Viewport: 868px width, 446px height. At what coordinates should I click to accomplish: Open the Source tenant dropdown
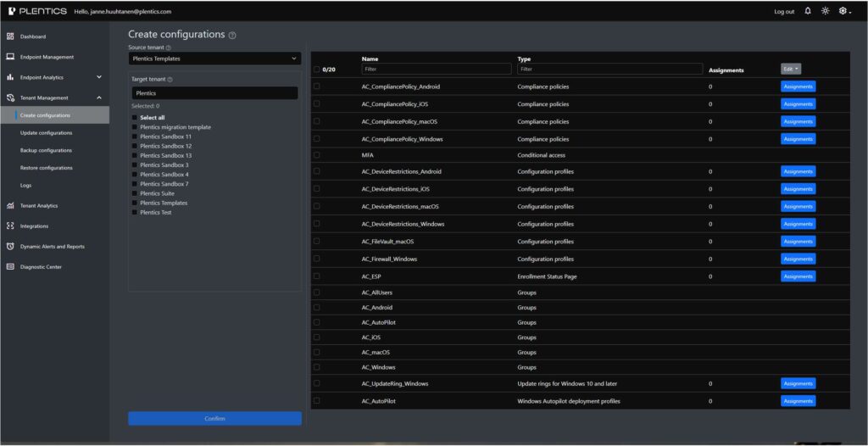point(214,59)
